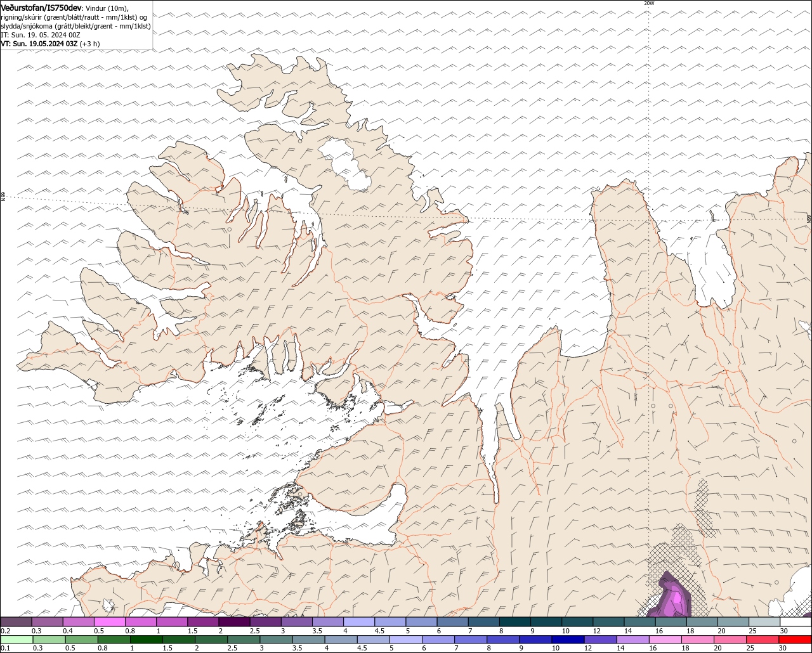Screen dimensions: 812x653
Task: Click the lavender snow swatch for 4–4.5
Action: [x=358, y=621]
